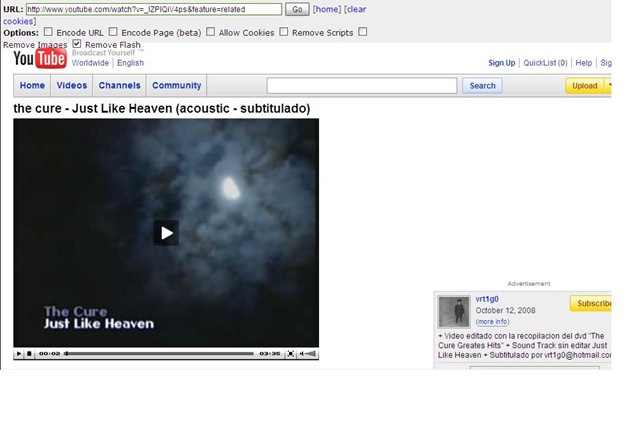Play the video with center play button

(166, 233)
